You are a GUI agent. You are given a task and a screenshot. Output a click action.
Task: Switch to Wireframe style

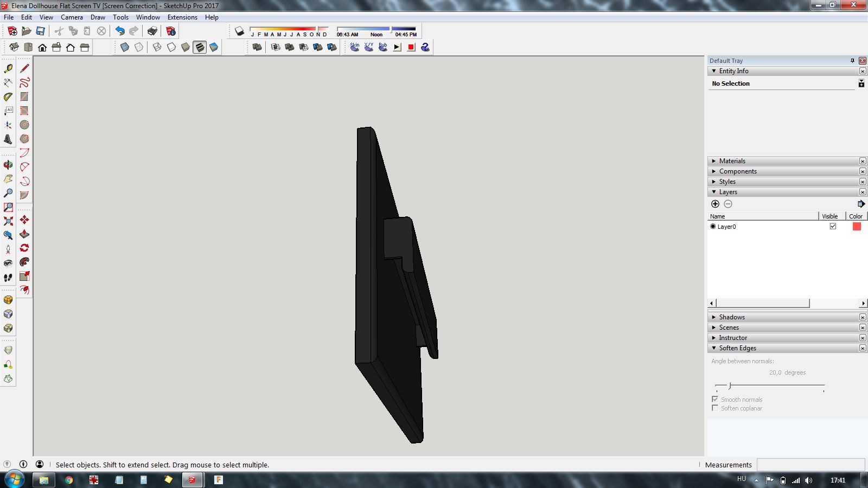point(157,47)
